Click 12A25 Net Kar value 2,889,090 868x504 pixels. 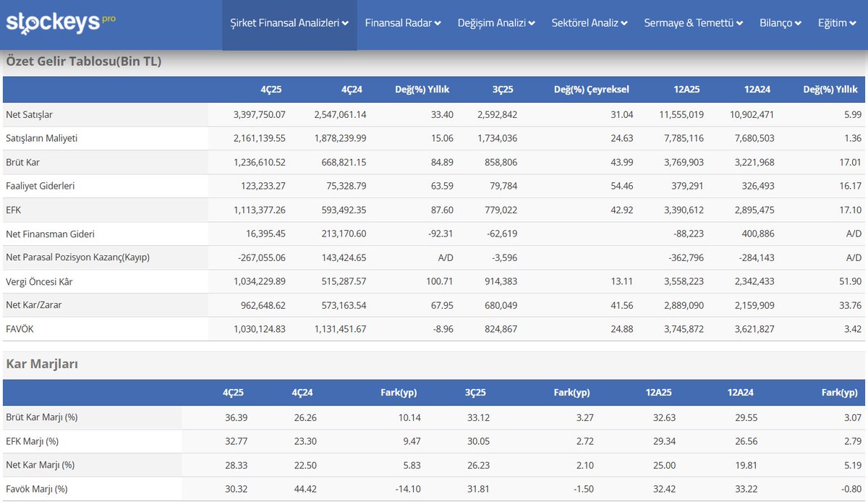[684, 305]
